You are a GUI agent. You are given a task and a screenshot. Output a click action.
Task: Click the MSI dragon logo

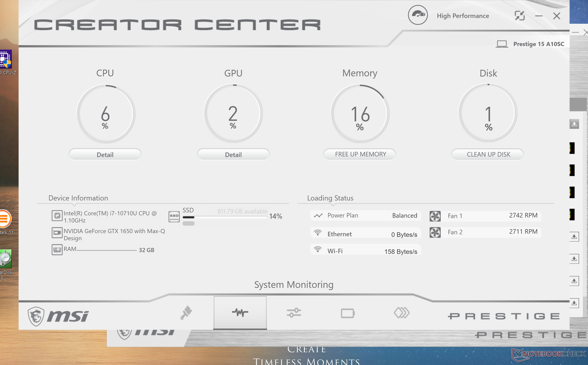[x=36, y=316]
